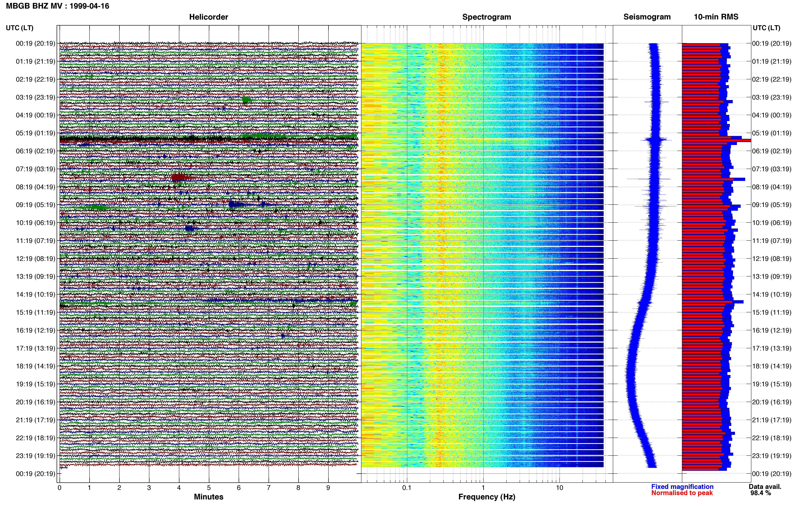Click the '10' frequency tick label
Screen dimensions: 812x508
tap(559, 488)
